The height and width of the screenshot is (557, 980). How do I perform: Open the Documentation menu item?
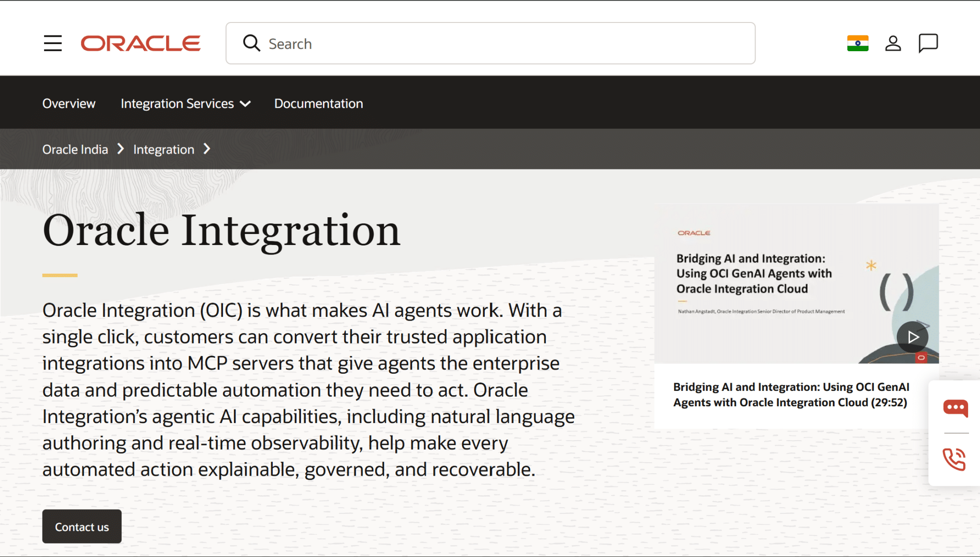(319, 103)
